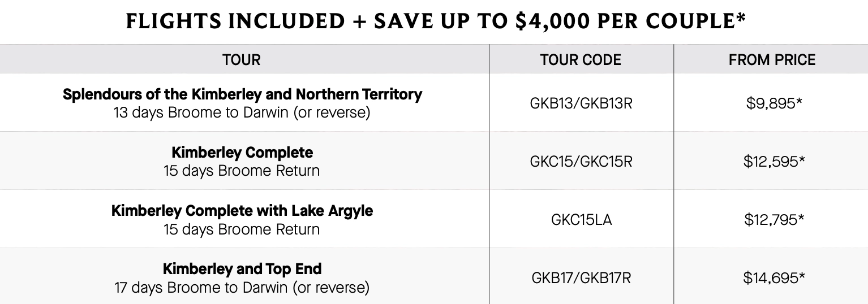Select tour code GKB17/GKB17R
868x304 pixels.
point(581,278)
